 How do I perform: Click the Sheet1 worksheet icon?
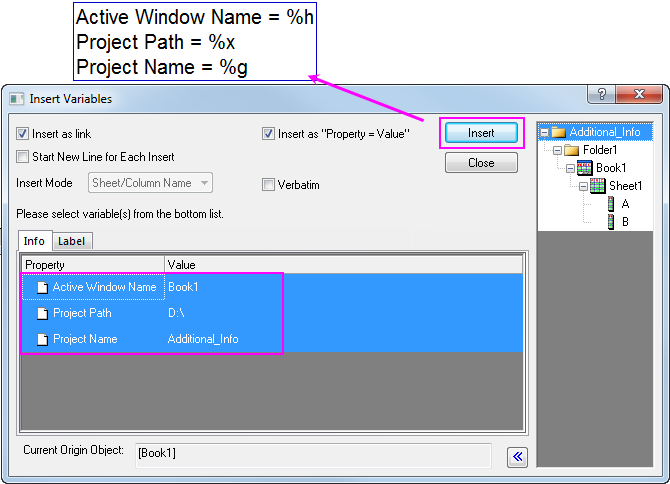(x=597, y=186)
